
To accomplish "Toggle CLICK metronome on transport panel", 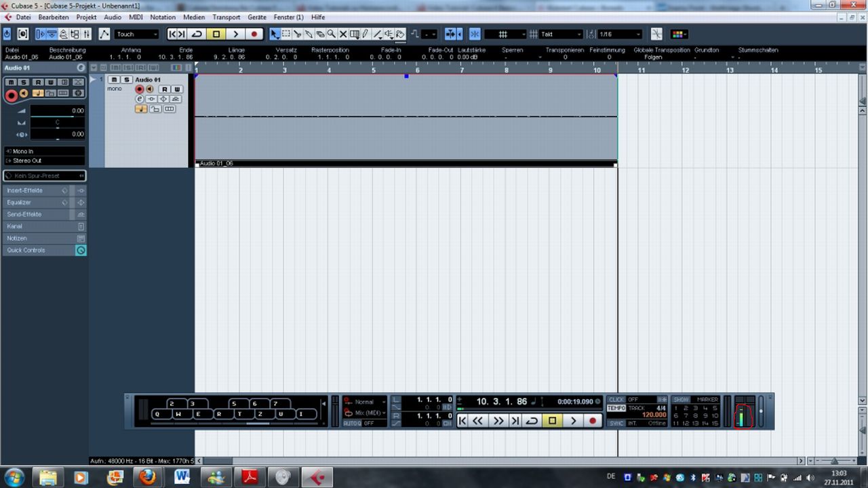I will point(616,400).
